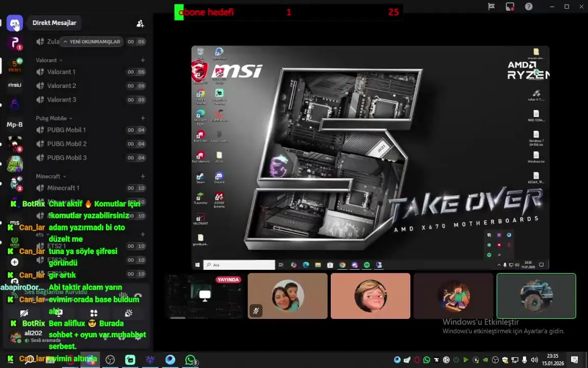Image resolution: width=588 pixels, height=368 pixels.
Task: Open WhatsApp from the taskbar
Action: click(x=191, y=360)
